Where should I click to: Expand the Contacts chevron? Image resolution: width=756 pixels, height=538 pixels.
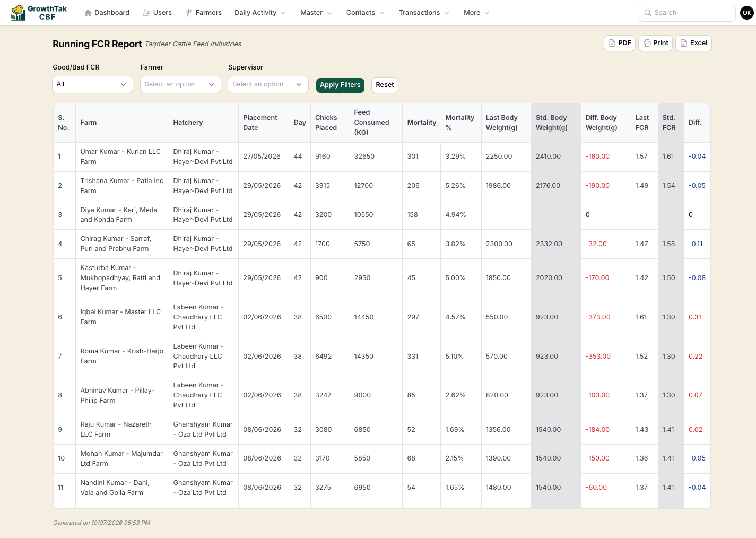pyautogui.click(x=382, y=13)
